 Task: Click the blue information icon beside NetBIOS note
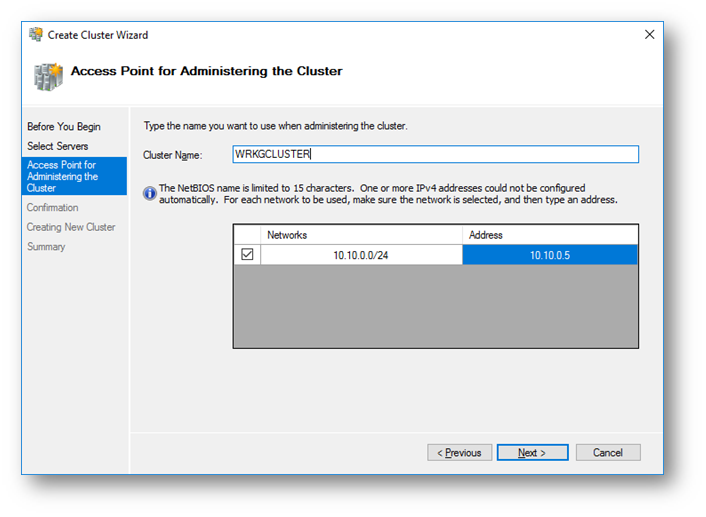click(x=150, y=193)
